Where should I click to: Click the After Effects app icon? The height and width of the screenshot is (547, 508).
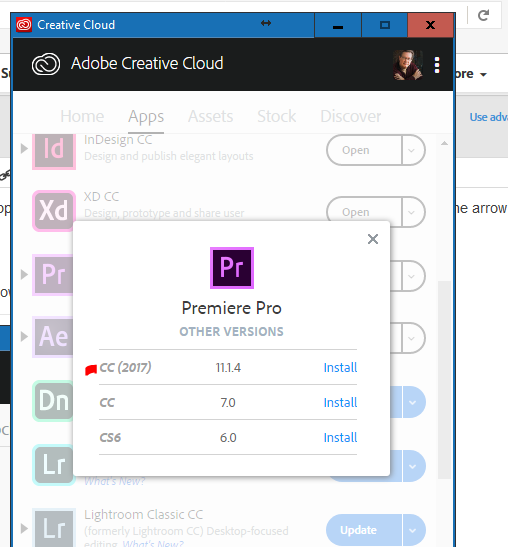[53, 337]
